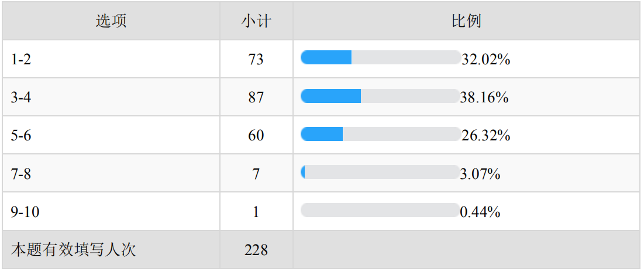
Task: Click the count 73 in 小计 column
Action: [256, 59]
